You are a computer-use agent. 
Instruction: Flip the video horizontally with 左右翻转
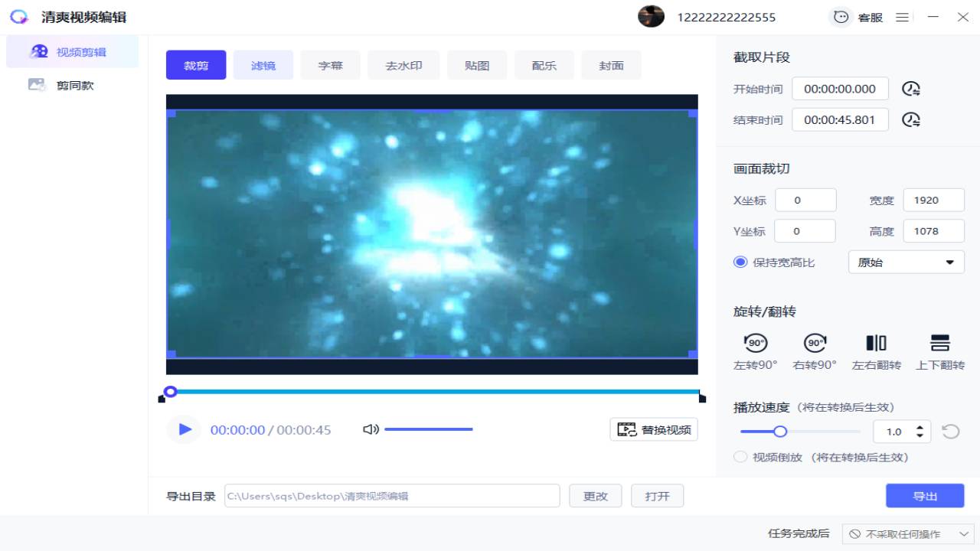(x=876, y=344)
